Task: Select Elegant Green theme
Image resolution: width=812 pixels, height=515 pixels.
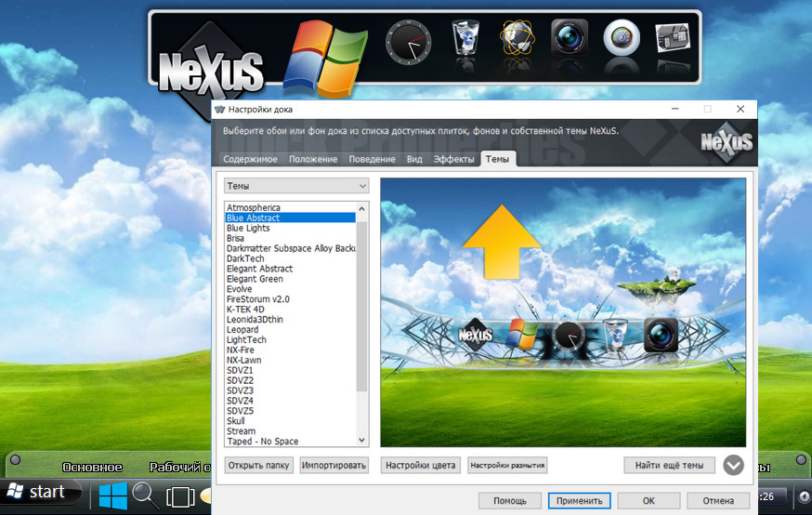Action: (291, 279)
